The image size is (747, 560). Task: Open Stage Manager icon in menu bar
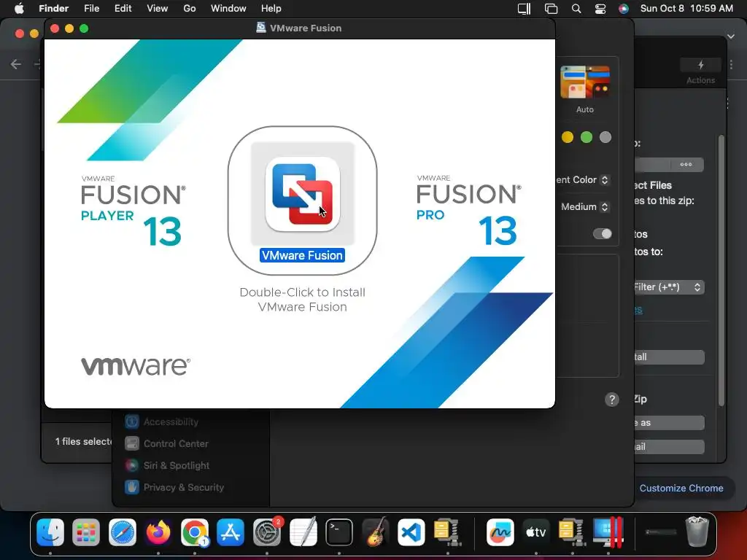pos(551,9)
